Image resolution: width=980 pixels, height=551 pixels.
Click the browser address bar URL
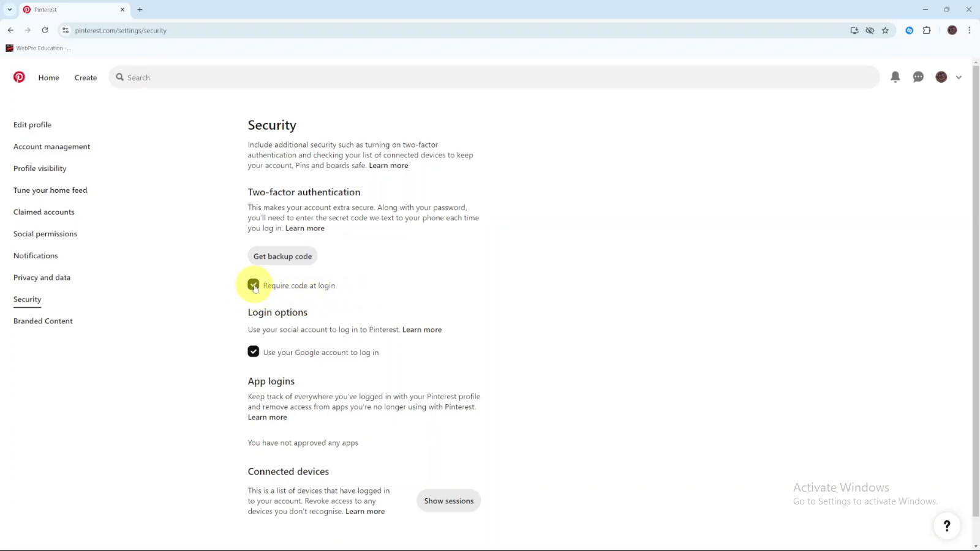(x=121, y=31)
